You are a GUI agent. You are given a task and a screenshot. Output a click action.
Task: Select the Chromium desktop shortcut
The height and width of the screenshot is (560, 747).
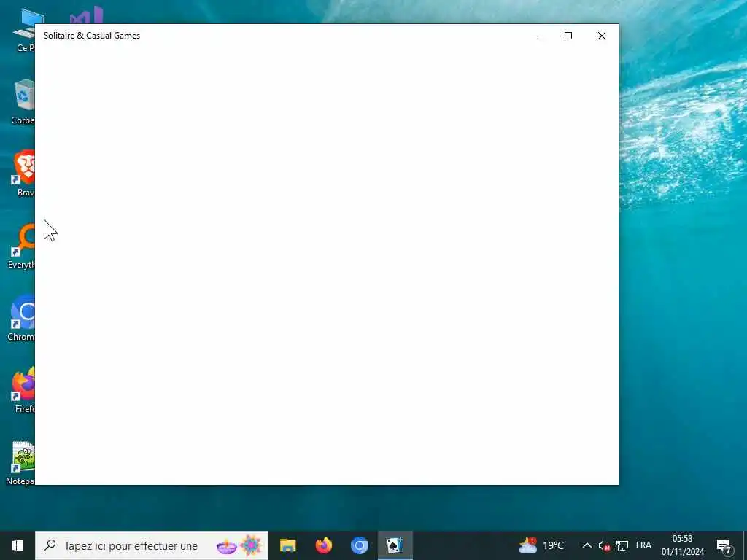[x=21, y=318]
